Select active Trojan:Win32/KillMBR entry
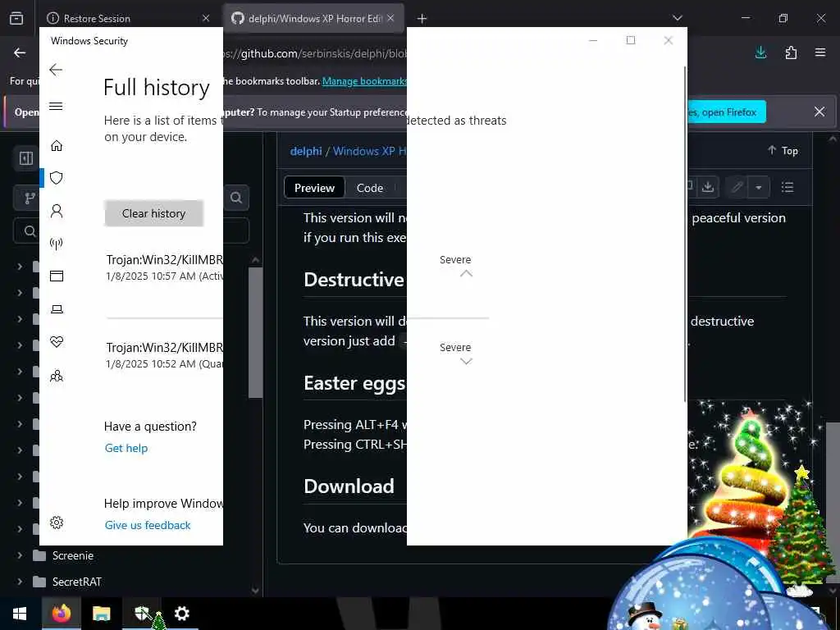840x630 pixels. tap(164, 267)
